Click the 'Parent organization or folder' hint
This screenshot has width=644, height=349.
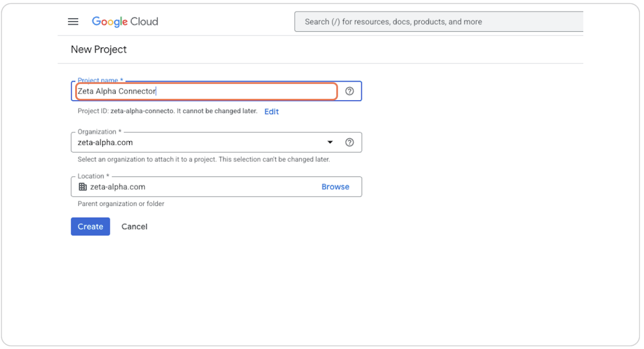(x=121, y=204)
